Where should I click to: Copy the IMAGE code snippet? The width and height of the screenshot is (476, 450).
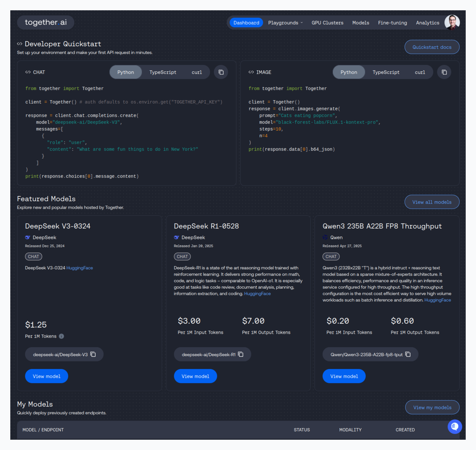point(444,72)
